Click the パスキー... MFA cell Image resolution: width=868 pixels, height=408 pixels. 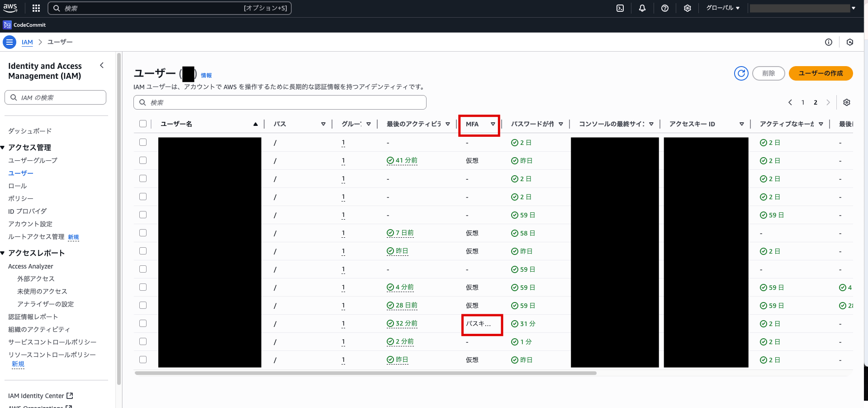click(478, 323)
